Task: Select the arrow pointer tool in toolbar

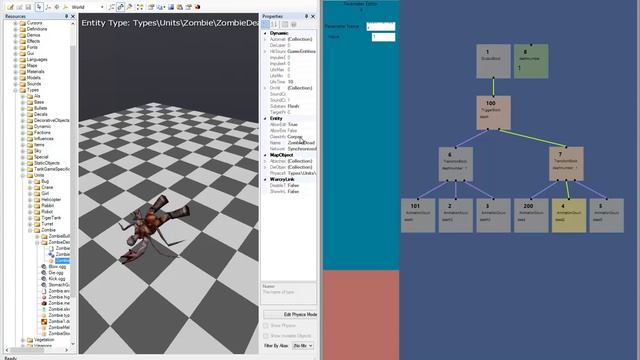Action: tap(39, 7)
